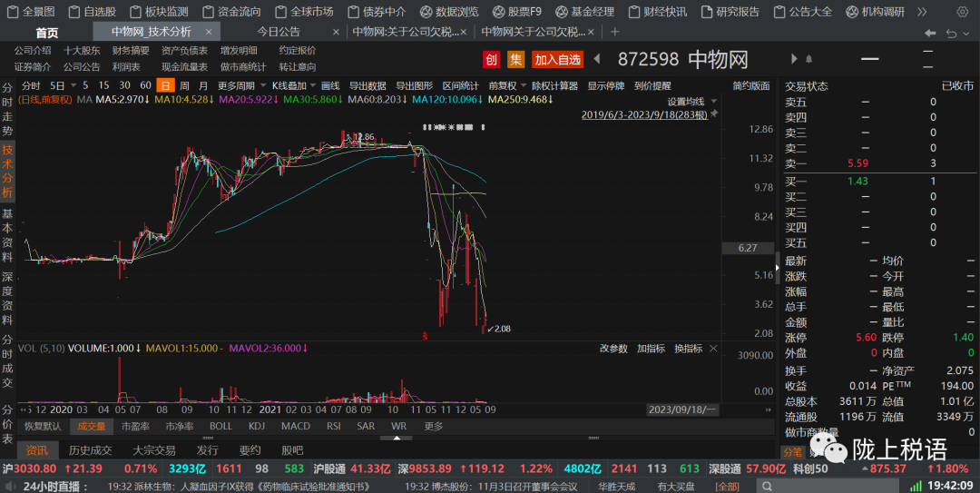The width and height of the screenshot is (980, 493).
Task: Open 公告大全 announcements
Action: click(x=802, y=11)
